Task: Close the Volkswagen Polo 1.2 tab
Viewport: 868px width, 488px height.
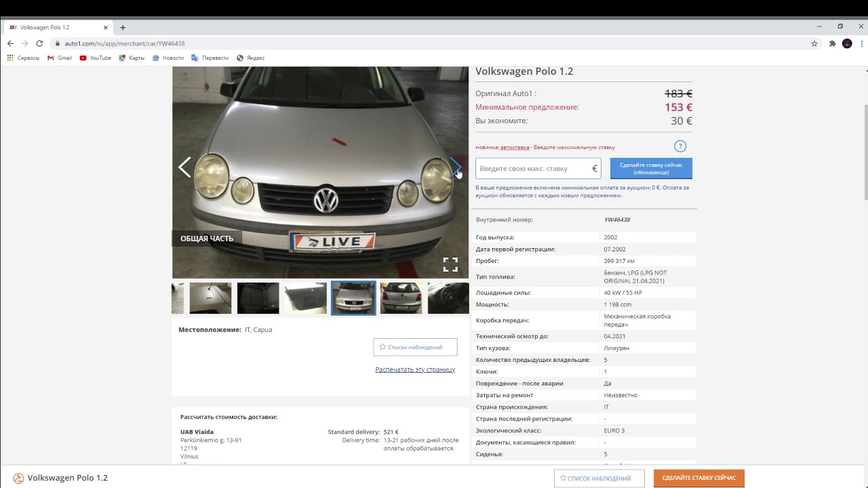Action: tap(106, 27)
